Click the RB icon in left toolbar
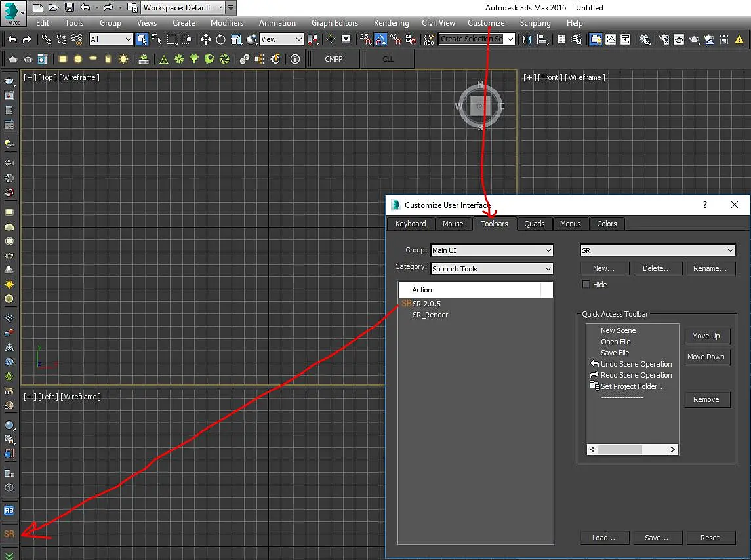The height and width of the screenshot is (560, 751). pos(9,511)
